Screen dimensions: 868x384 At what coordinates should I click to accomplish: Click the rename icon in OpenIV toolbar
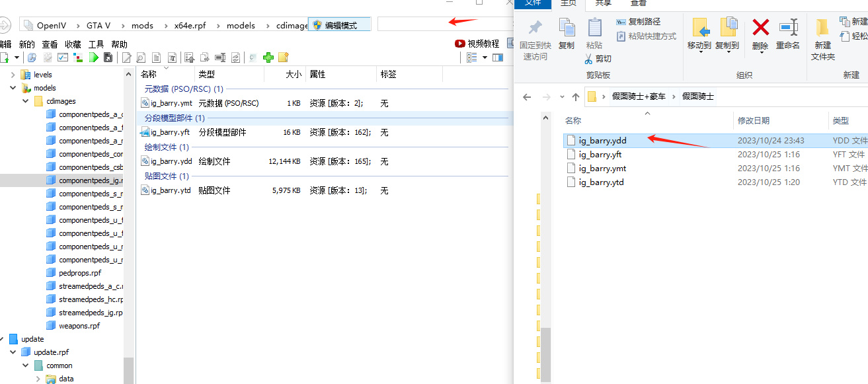220,58
